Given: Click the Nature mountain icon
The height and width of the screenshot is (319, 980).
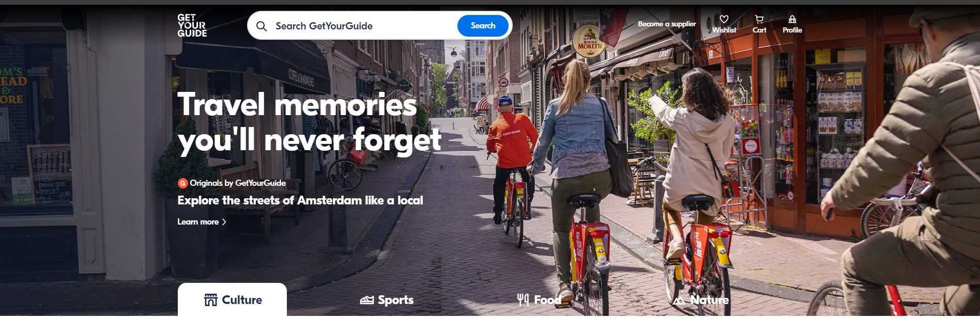Looking at the screenshot, I should (679, 300).
